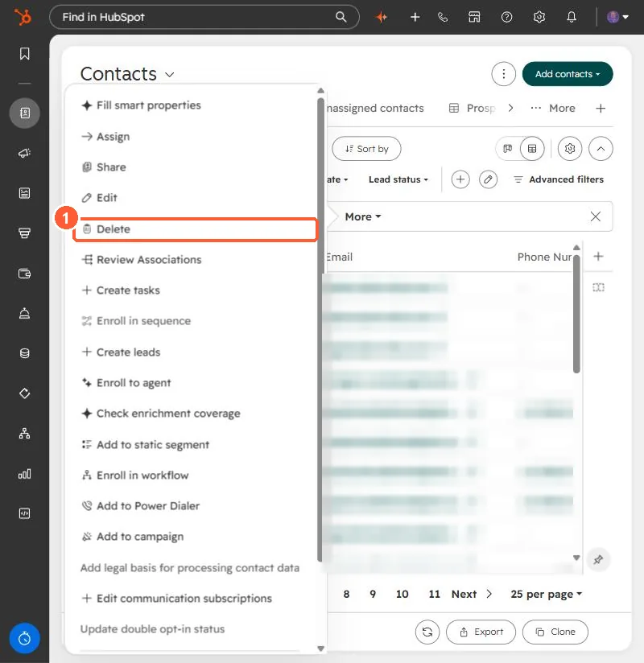
Task: Click the Export button
Action: point(481,632)
